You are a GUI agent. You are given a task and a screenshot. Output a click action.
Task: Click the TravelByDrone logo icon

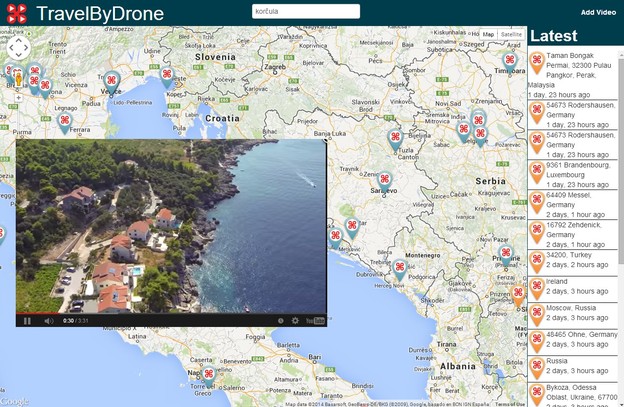click(17, 13)
